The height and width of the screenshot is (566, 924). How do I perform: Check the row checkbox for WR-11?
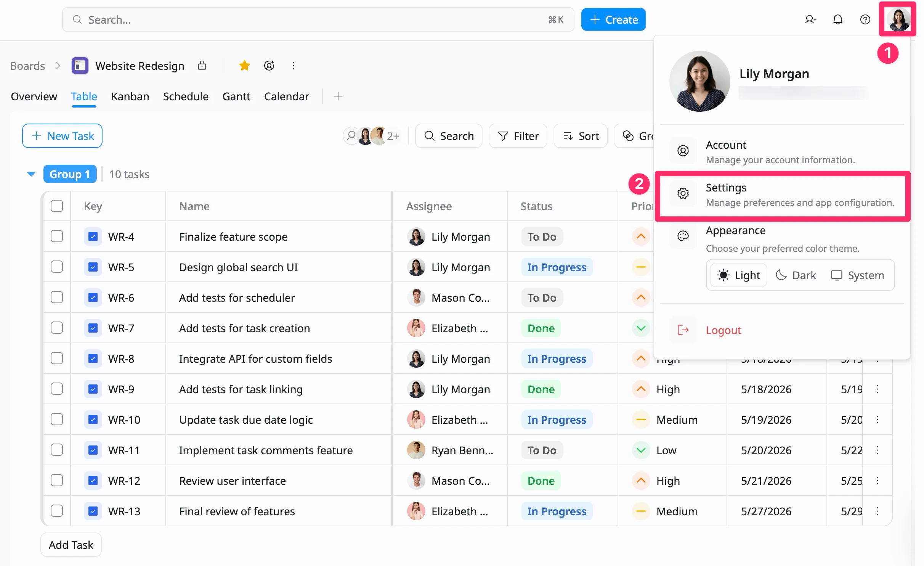coord(57,450)
